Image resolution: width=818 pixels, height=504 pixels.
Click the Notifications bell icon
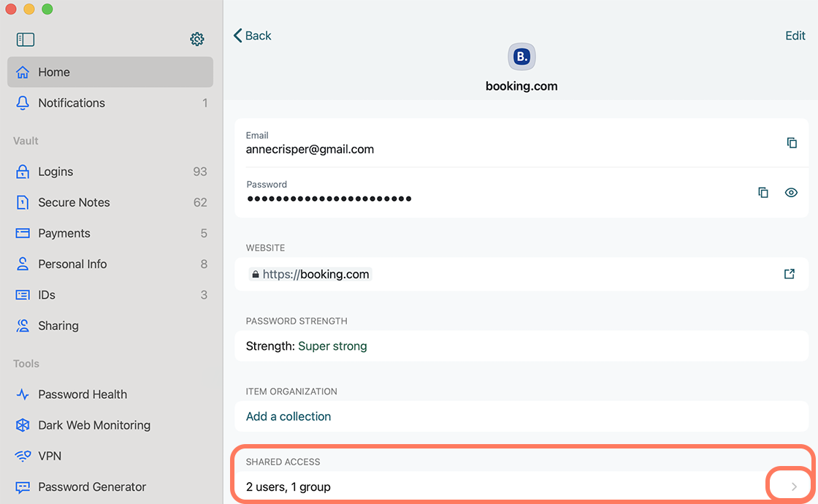(23, 103)
